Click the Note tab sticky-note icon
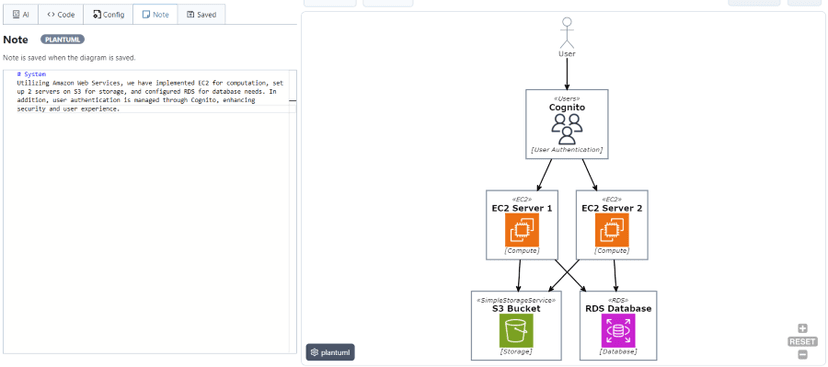828x367 pixels. (x=146, y=14)
